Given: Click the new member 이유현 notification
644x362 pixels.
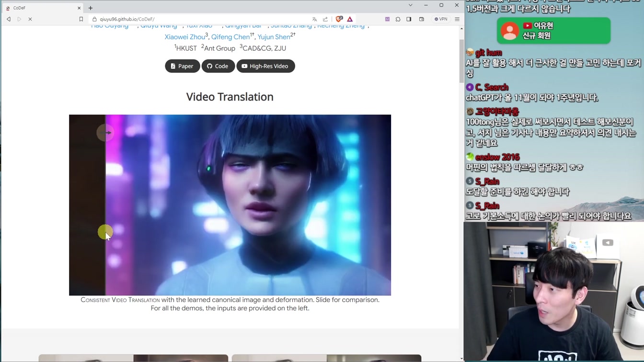Looking at the screenshot, I should pos(553,31).
